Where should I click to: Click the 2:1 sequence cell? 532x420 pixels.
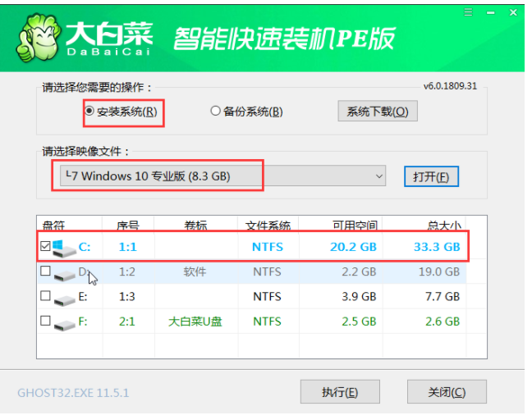[127, 322]
